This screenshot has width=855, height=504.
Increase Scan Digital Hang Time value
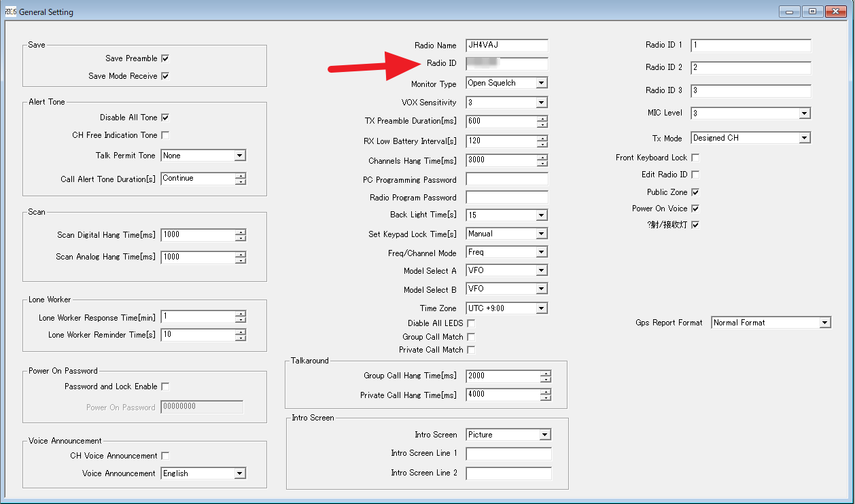(x=241, y=232)
